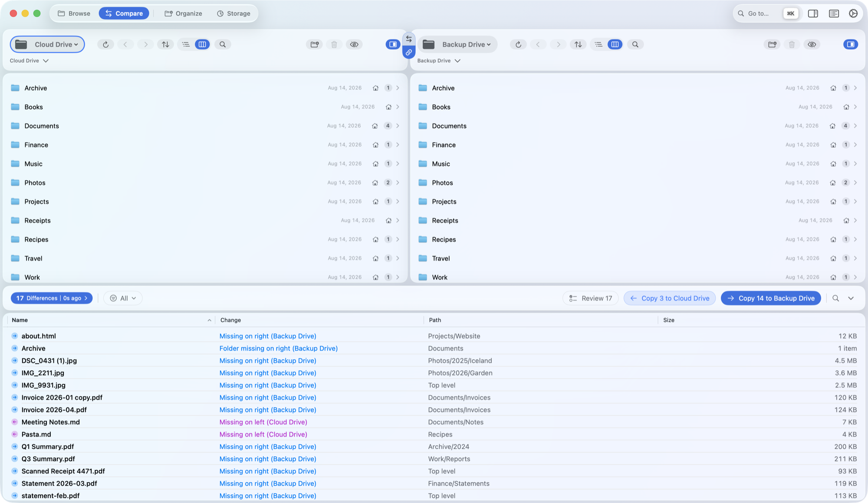The width and height of the screenshot is (868, 503).
Task: Expand Photos folder in Backup Drive pane
Action: (x=855, y=183)
